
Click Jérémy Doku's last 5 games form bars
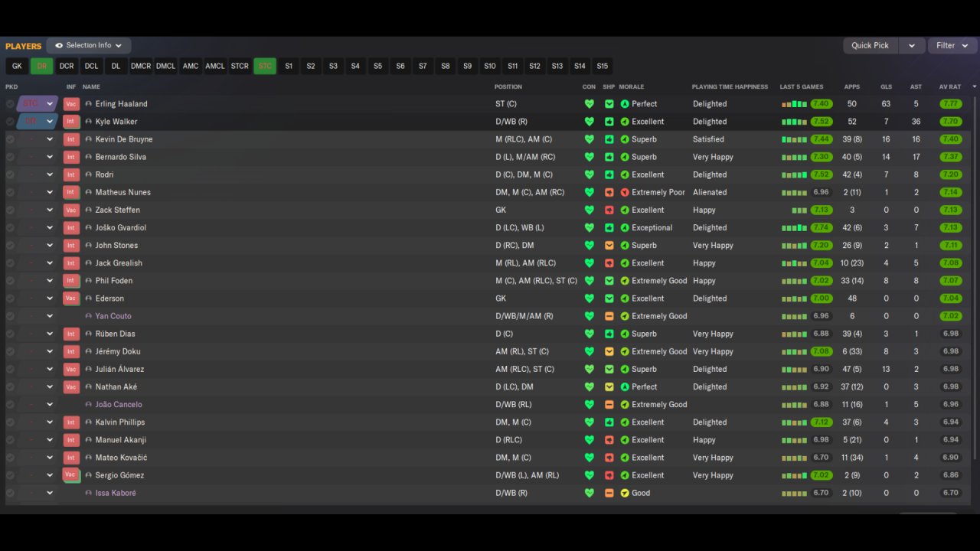pos(794,351)
